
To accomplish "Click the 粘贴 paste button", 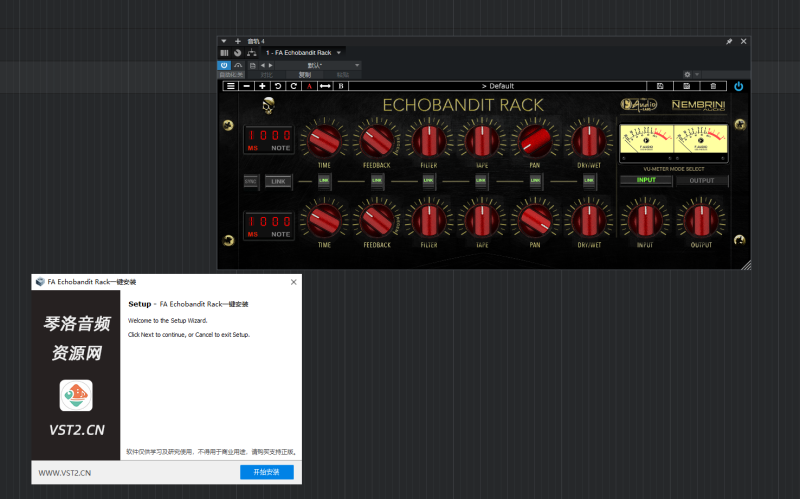I will click(x=342, y=75).
